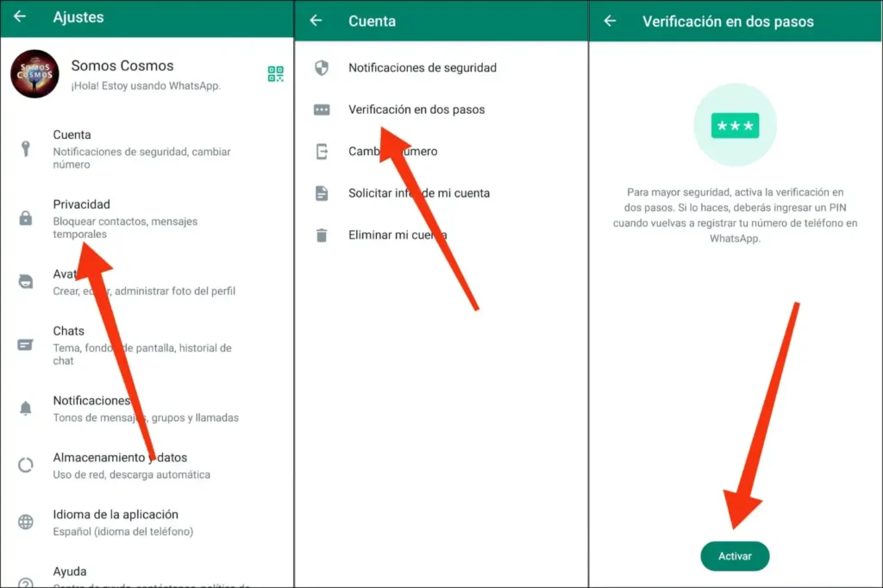Click the document icon for account info request
The image size is (883, 588).
pos(322,193)
